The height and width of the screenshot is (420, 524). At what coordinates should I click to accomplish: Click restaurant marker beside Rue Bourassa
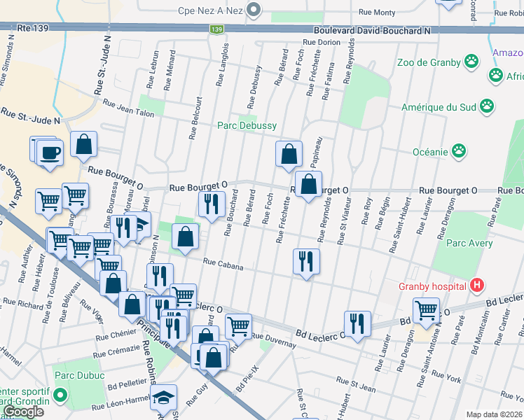pyautogui.click(x=124, y=230)
